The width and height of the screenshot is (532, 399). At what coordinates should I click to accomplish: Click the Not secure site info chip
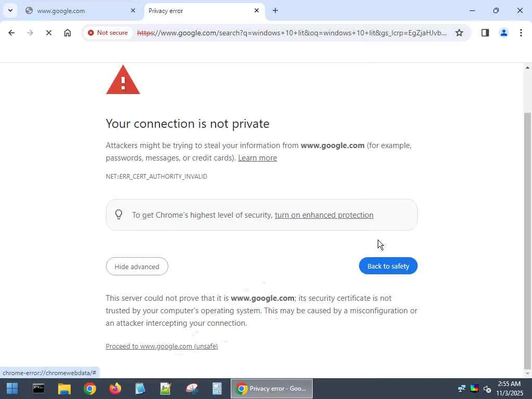[108, 33]
